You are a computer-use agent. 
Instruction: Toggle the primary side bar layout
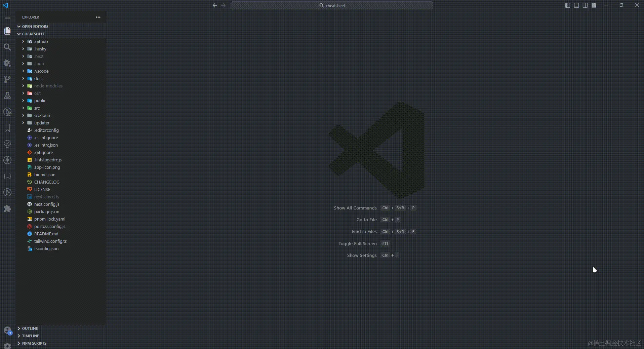568,5
